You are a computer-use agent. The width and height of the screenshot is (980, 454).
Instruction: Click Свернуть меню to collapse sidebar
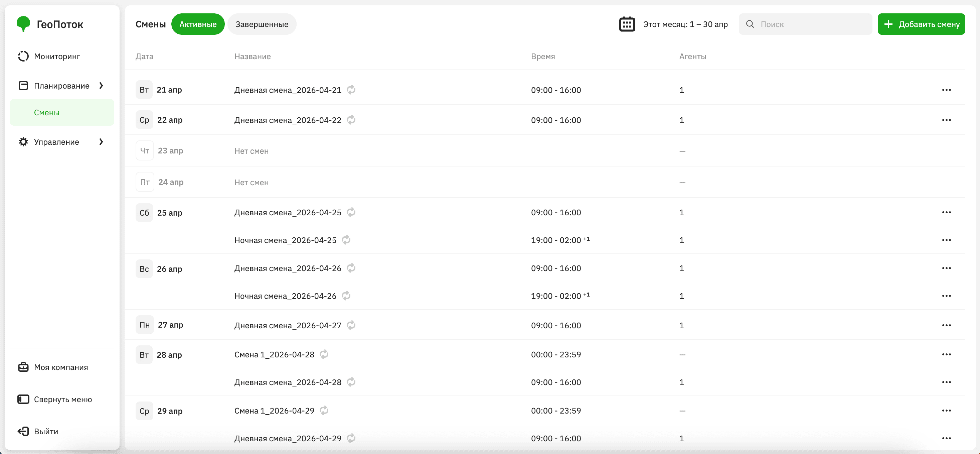(x=63, y=399)
